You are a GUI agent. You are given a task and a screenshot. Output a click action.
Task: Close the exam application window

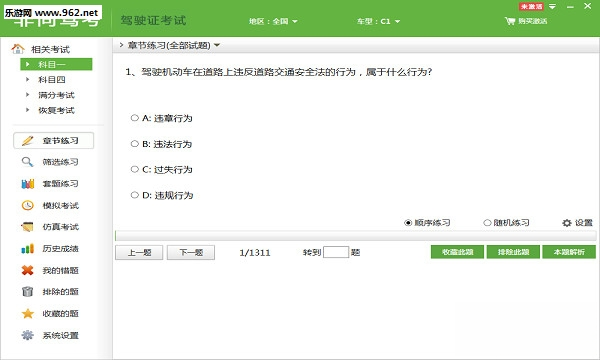[588, 6]
